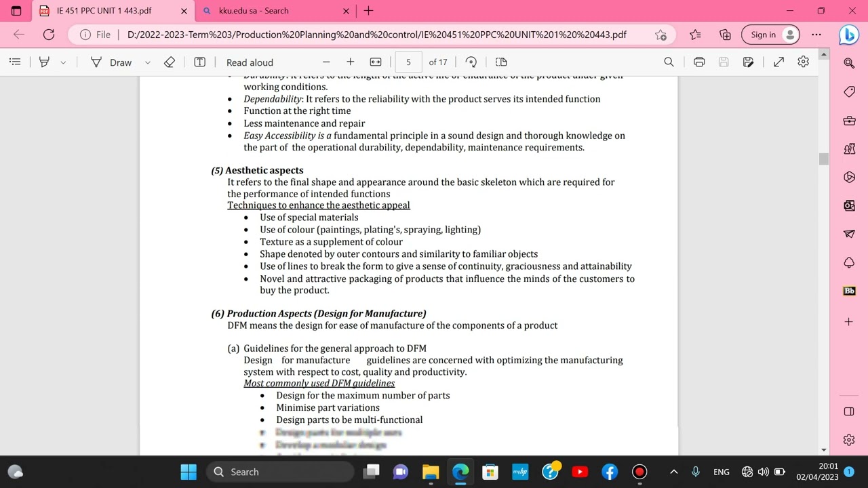Open sidebar Blackboard Bb icon
Viewport: 868px width, 488px height.
click(x=849, y=291)
